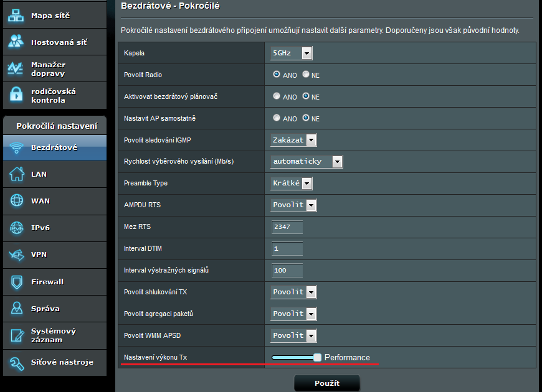Viewport: 542px width, 392px height.
Task: Open the Síťové nástroje tools icon
Action: click(16, 362)
